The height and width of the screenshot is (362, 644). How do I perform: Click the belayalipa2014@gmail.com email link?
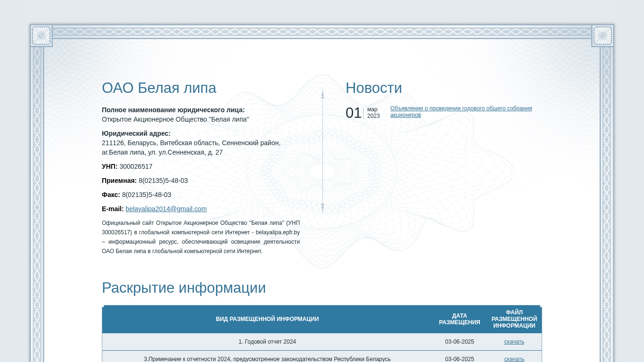tap(166, 209)
